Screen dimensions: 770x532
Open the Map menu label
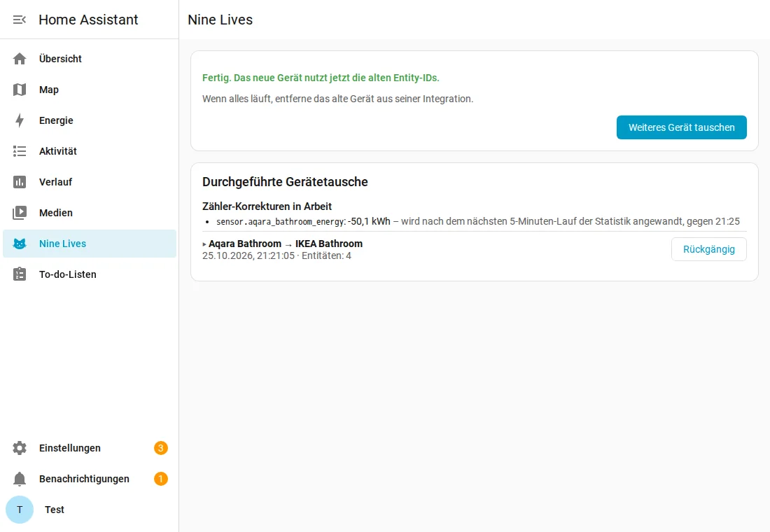tap(49, 90)
